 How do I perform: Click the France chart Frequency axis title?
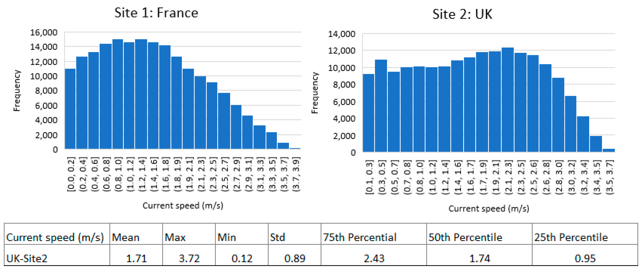(17, 90)
